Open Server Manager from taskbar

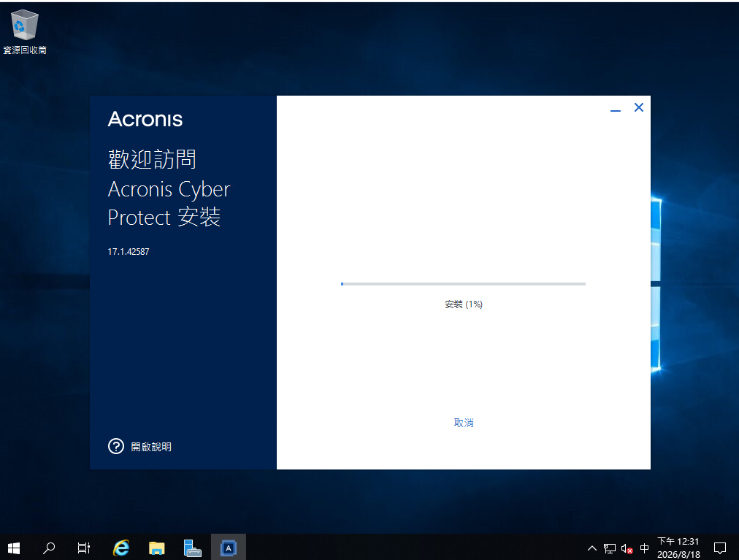[192, 548]
